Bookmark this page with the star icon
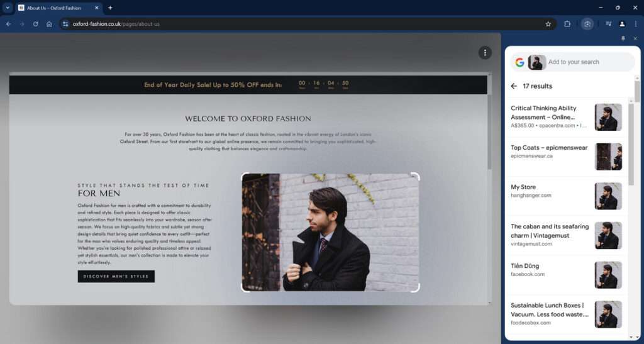Image resolution: width=644 pixels, height=344 pixels. point(548,25)
